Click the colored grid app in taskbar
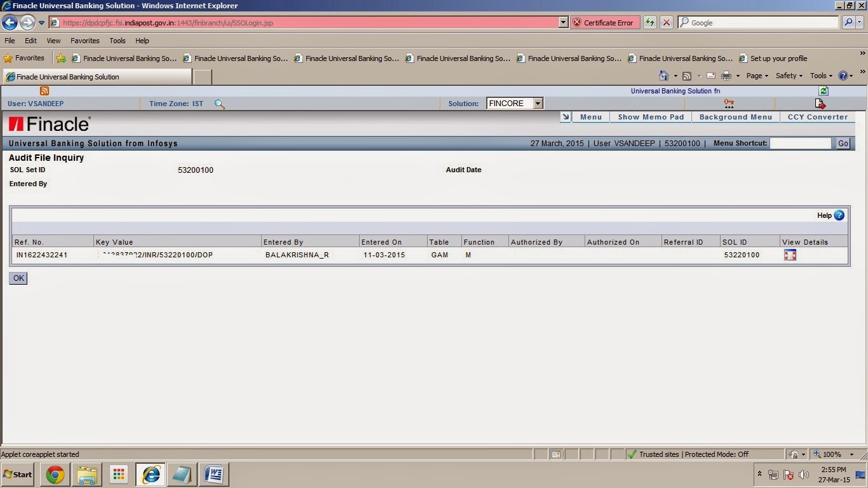 [119, 474]
